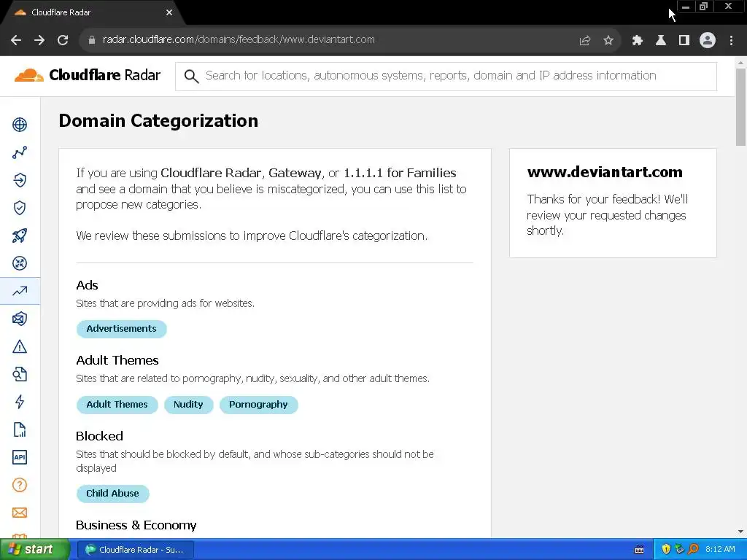Go back with browser back arrow

click(16, 40)
